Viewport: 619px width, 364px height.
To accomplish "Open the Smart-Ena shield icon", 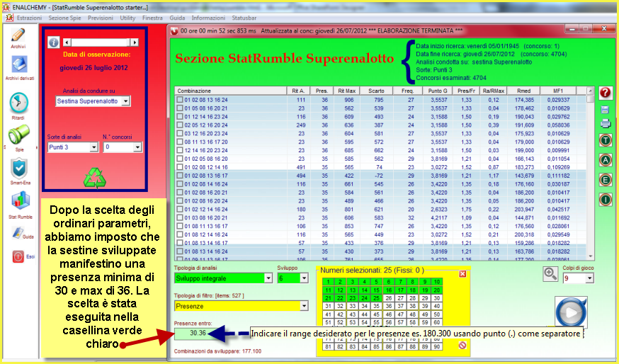I will pos(19,169).
